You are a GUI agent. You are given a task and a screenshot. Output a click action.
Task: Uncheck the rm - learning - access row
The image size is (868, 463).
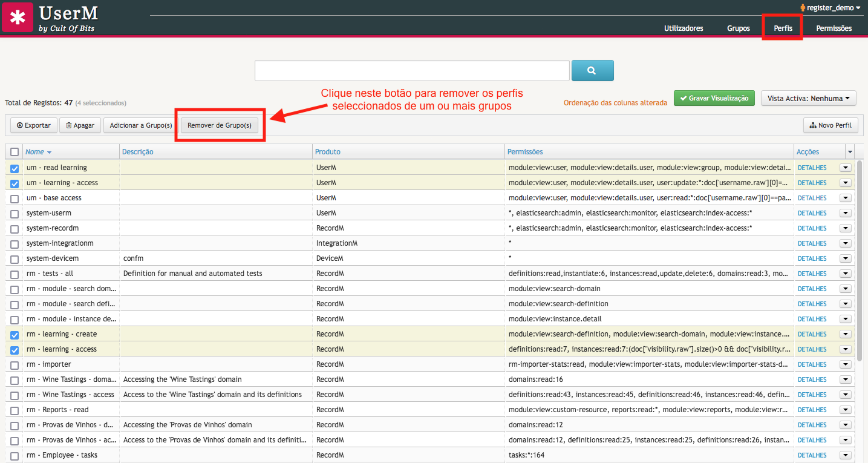tap(15, 350)
